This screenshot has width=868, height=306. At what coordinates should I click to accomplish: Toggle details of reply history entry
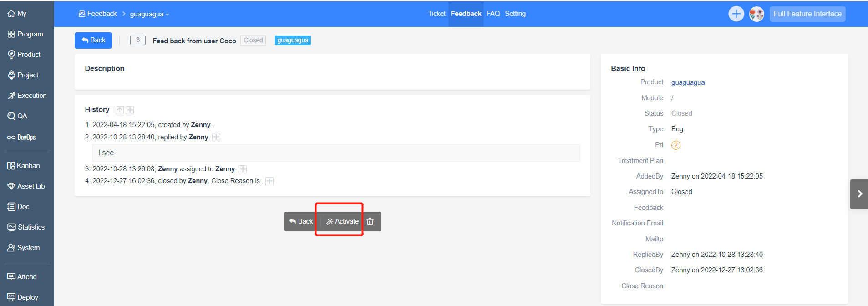click(x=217, y=137)
